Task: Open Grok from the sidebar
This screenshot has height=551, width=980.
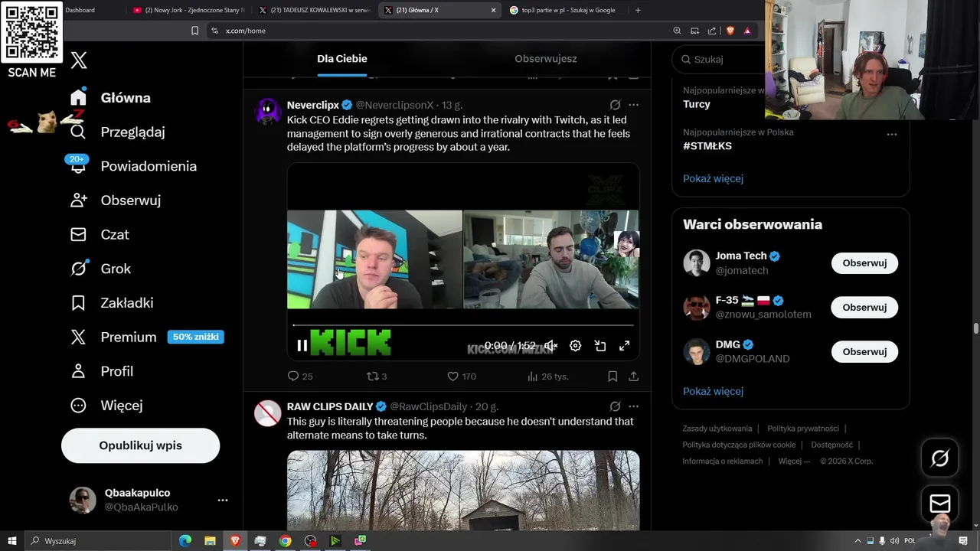Action: pyautogui.click(x=100, y=269)
